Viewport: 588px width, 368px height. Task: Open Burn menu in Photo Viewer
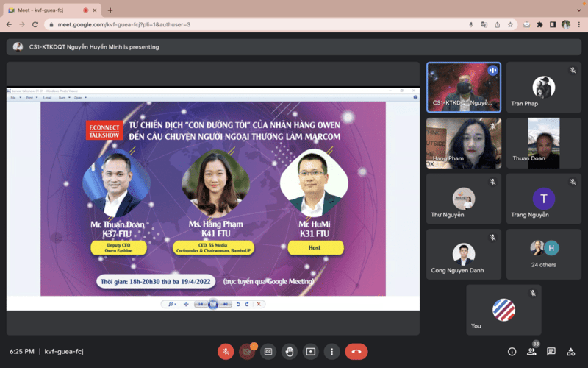tap(64, 98)
